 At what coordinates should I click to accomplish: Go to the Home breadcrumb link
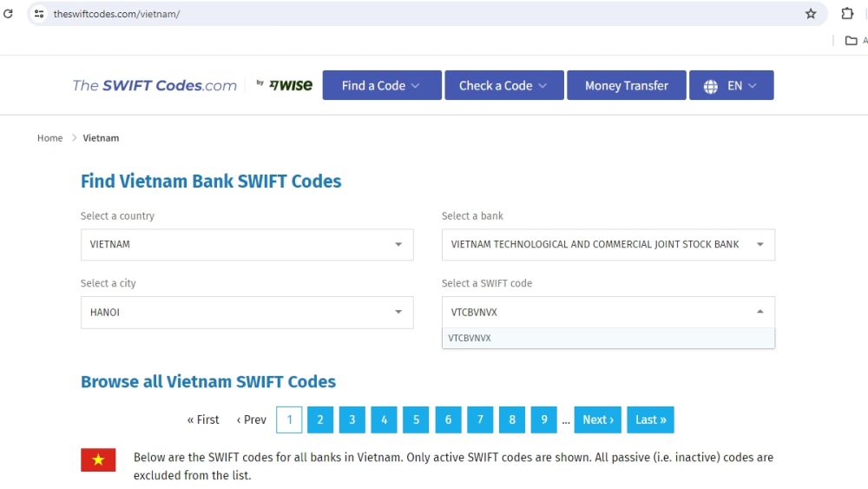49,138
